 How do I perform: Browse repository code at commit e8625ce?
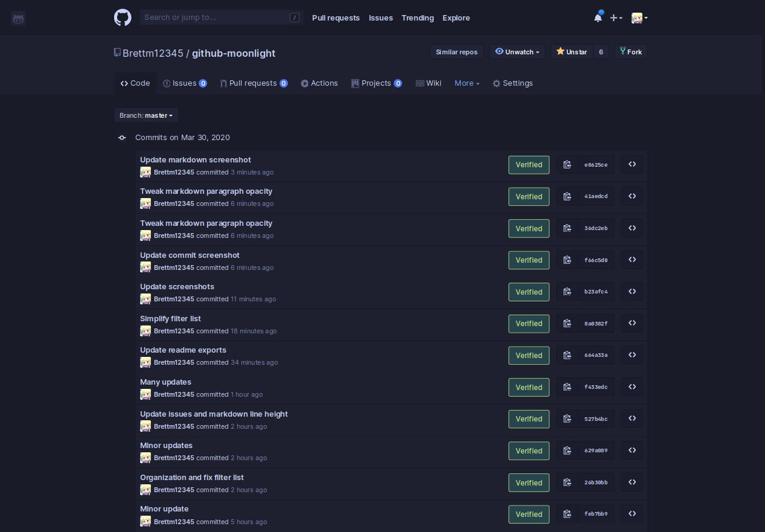[x=632, y=164]
